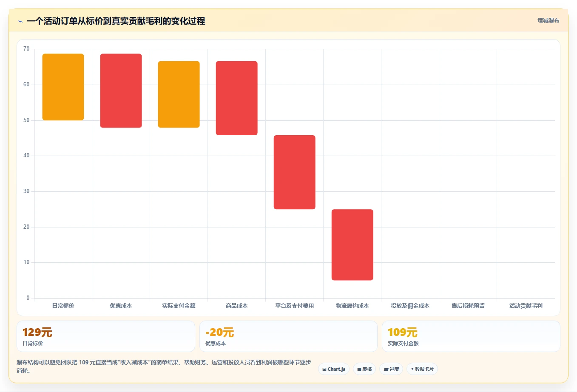This screenshot has height=392, width=577.
Task: Click the y-axis value 10
Action: [x=26, y=262]
